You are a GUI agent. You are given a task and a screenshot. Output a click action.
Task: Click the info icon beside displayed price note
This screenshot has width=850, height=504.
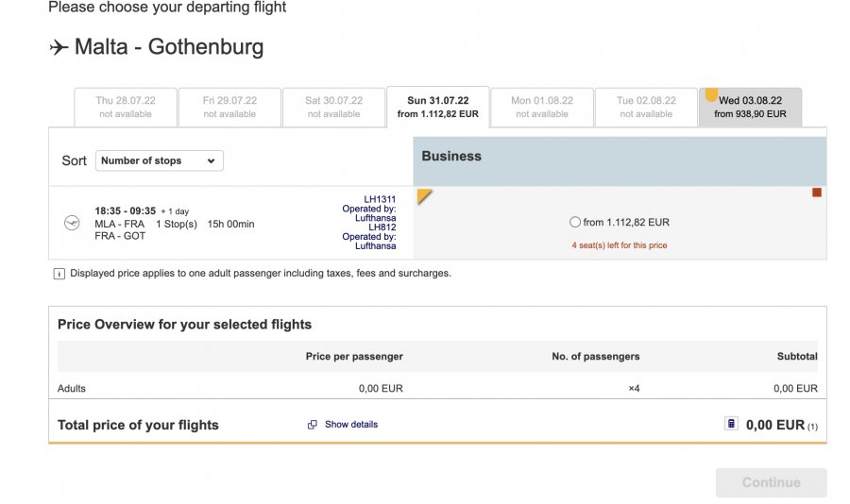[59, 274]
